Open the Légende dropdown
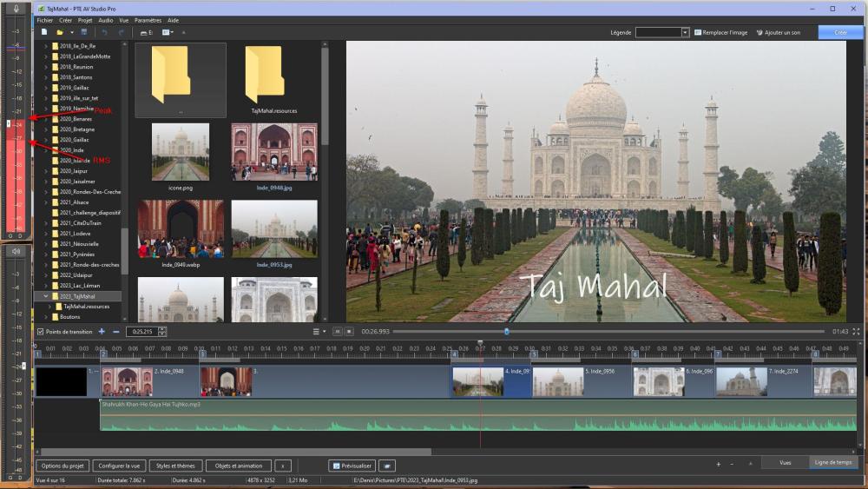 pyautogui.click(x=685, y=32)
